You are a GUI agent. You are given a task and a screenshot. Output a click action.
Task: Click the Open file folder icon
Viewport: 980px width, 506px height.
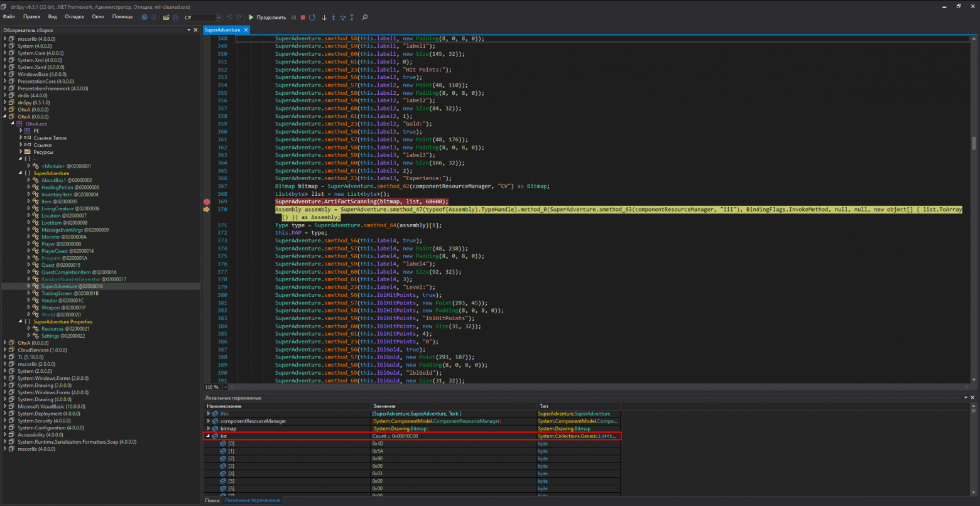coord(166,18)
